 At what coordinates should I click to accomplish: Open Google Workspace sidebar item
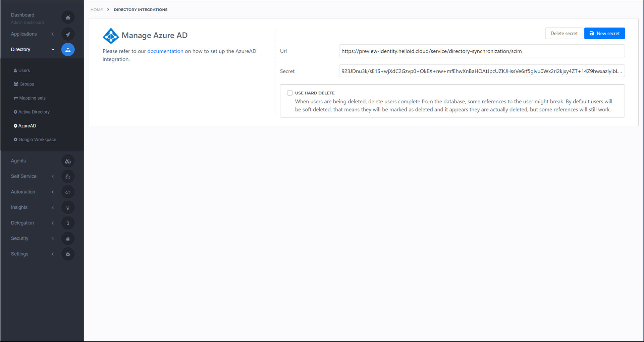click(x=35, y=140)
